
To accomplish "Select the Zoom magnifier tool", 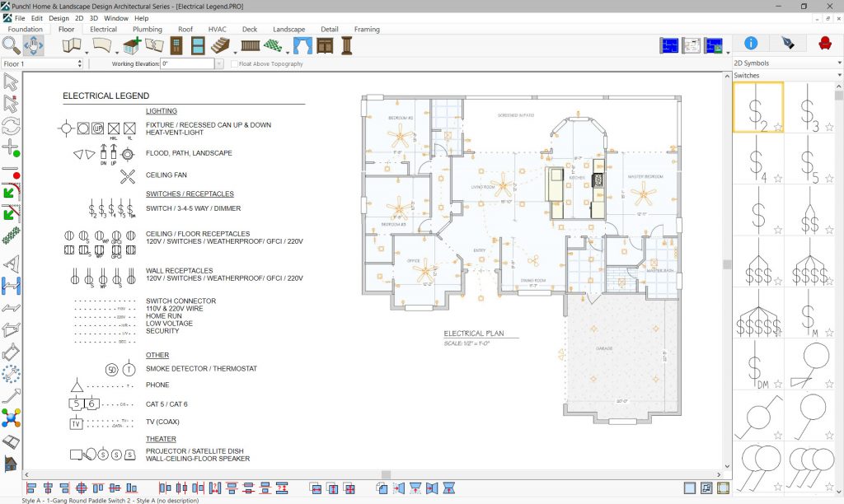I will click(x=10, y=47).
